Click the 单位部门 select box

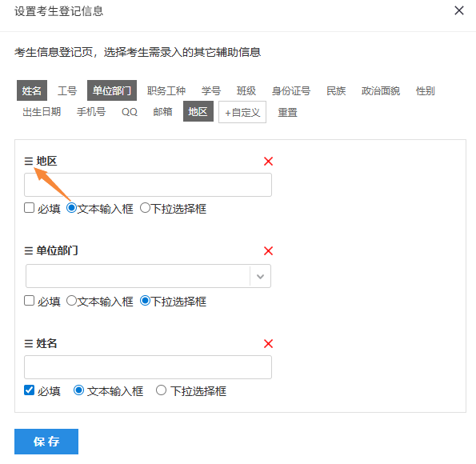click(148, 276)
